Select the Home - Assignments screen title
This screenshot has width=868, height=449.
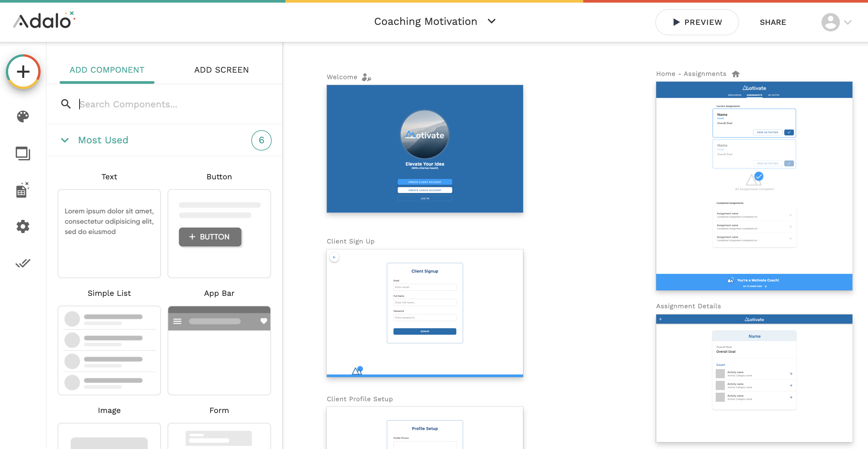click(691, 74)
